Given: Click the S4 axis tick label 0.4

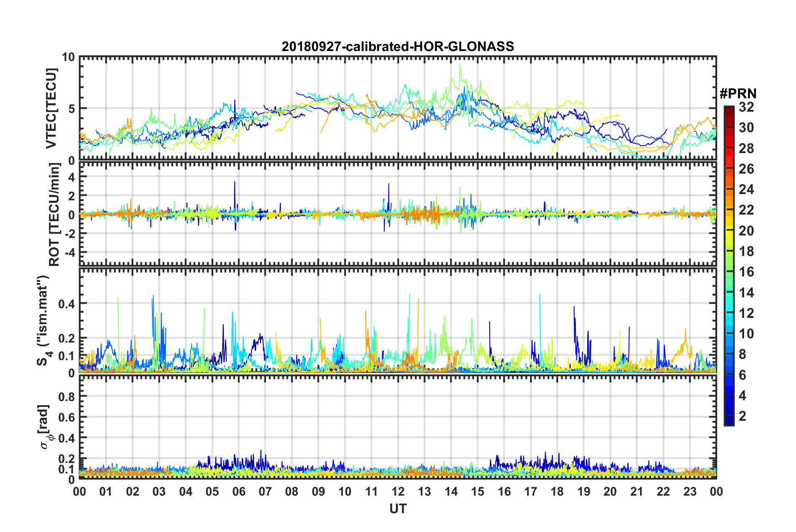Looking at the screenshot, I should pos(67,304).
